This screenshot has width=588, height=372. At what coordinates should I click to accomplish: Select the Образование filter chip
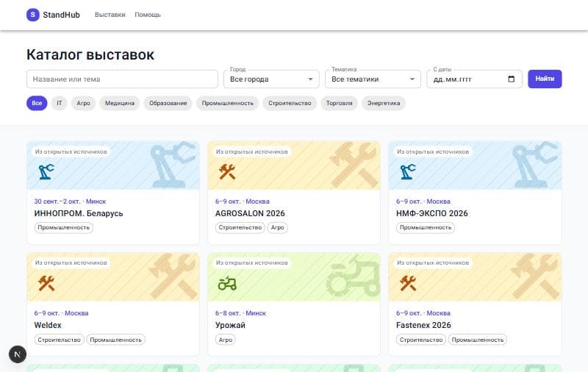click(x=168, y=103)
